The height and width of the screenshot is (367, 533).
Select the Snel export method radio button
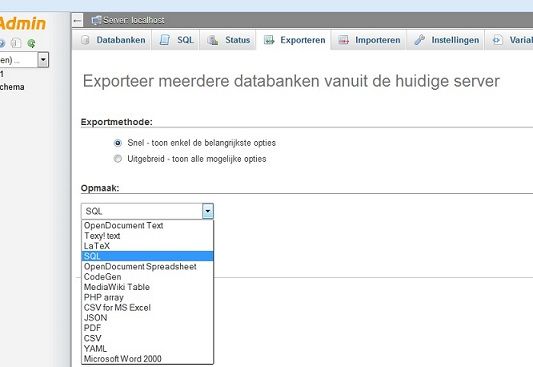118,143
